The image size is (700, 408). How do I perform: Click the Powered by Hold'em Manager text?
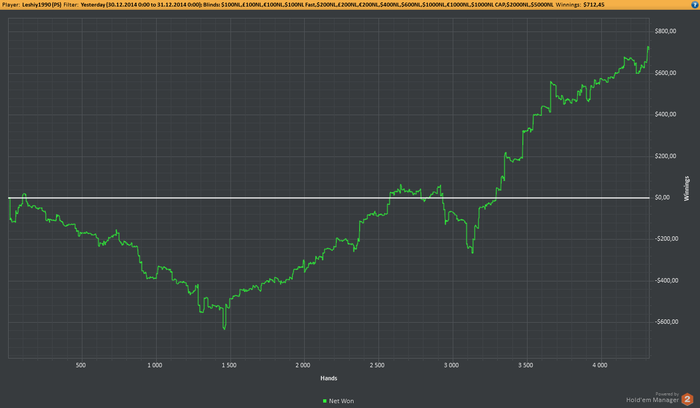(x=652, y=398)
